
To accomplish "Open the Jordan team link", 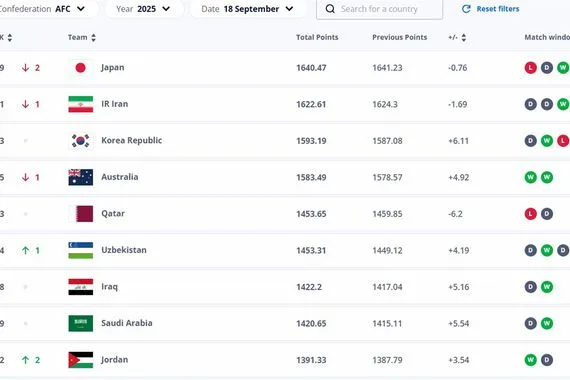I will 115,360.
